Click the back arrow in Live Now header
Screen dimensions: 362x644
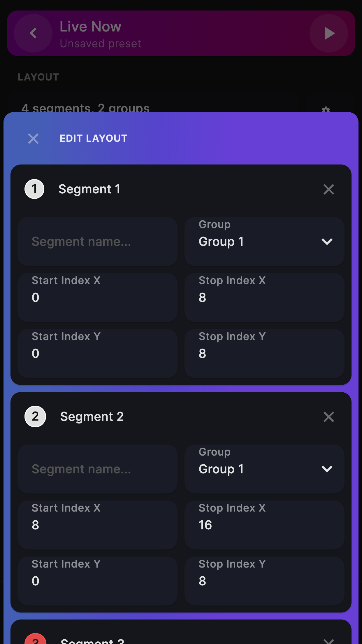point(33,33)
